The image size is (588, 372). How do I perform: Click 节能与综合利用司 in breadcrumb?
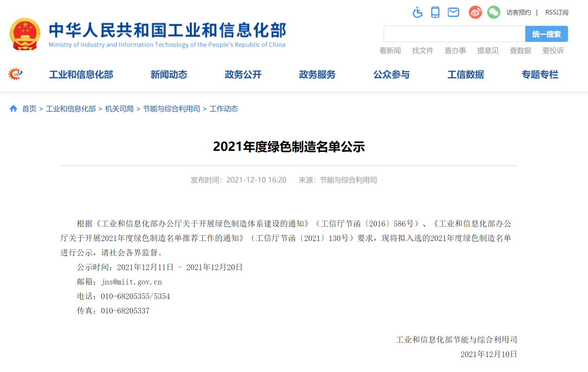pos(171,109)
